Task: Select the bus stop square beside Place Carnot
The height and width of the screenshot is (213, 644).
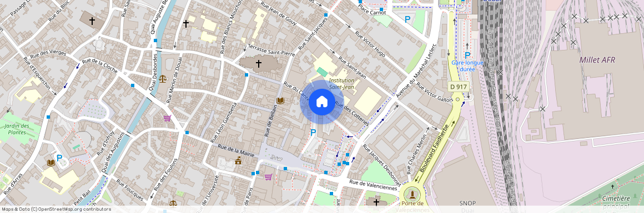Action: [x=381, y=9]
